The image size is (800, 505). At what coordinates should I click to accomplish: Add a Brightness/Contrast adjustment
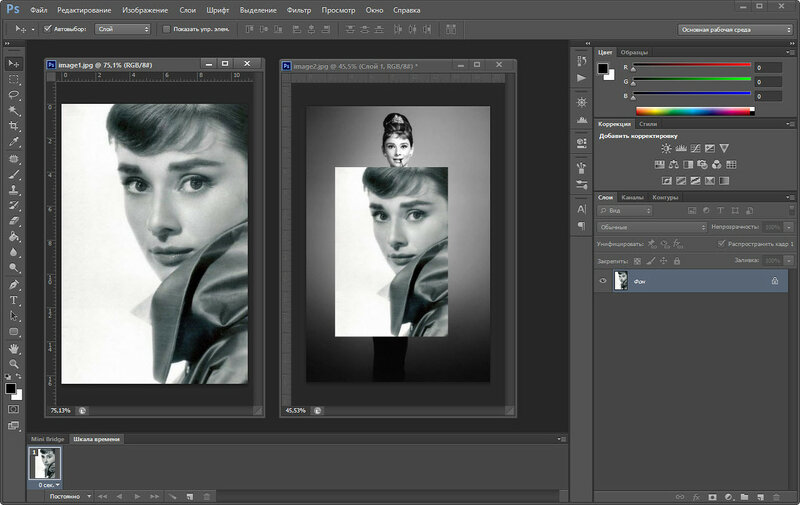point(666,148)
